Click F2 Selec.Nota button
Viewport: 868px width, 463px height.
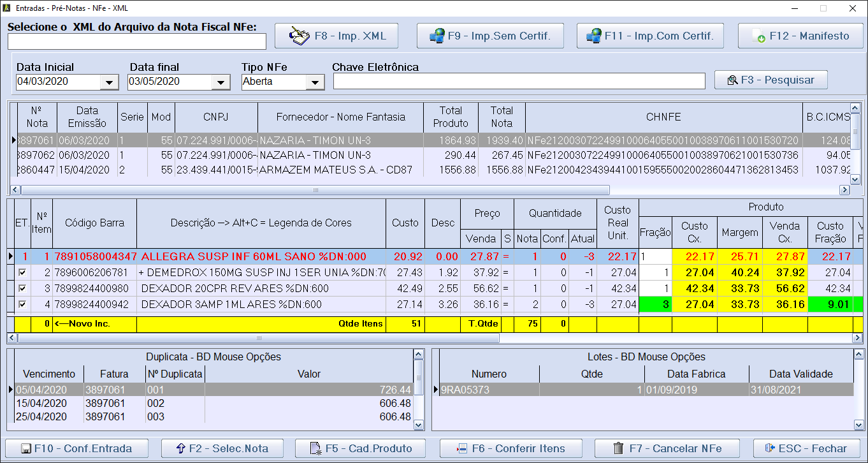(222, 448)
